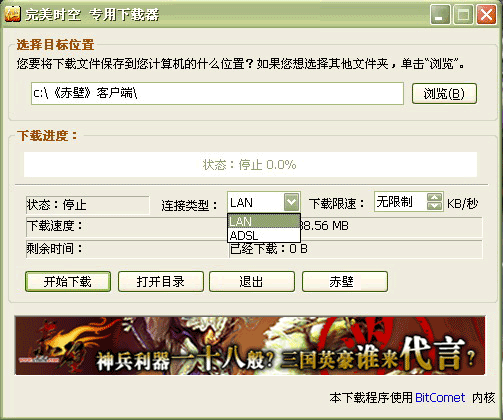Click the download progress bar showing 0.0%

250,165
